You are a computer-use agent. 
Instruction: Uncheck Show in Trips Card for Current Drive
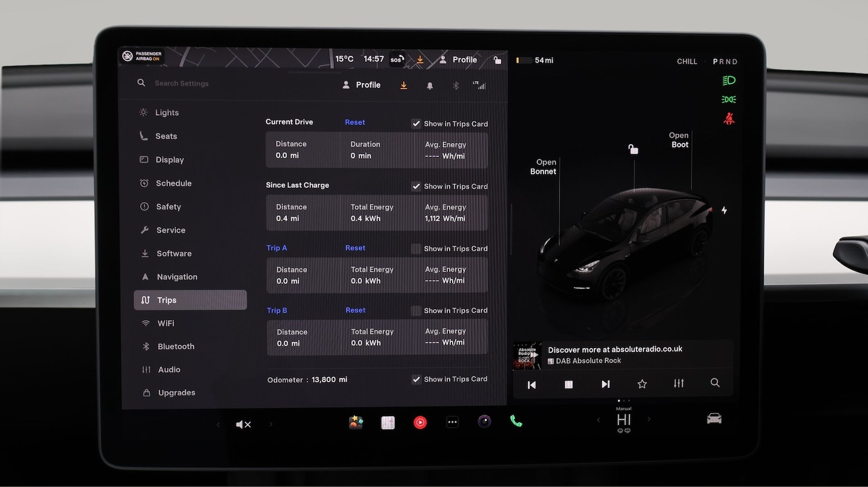click(416, 123)
